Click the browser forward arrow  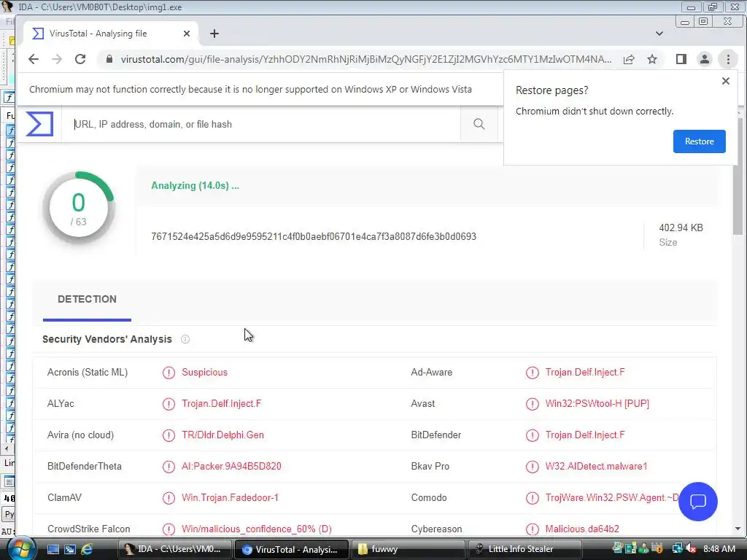57,59
